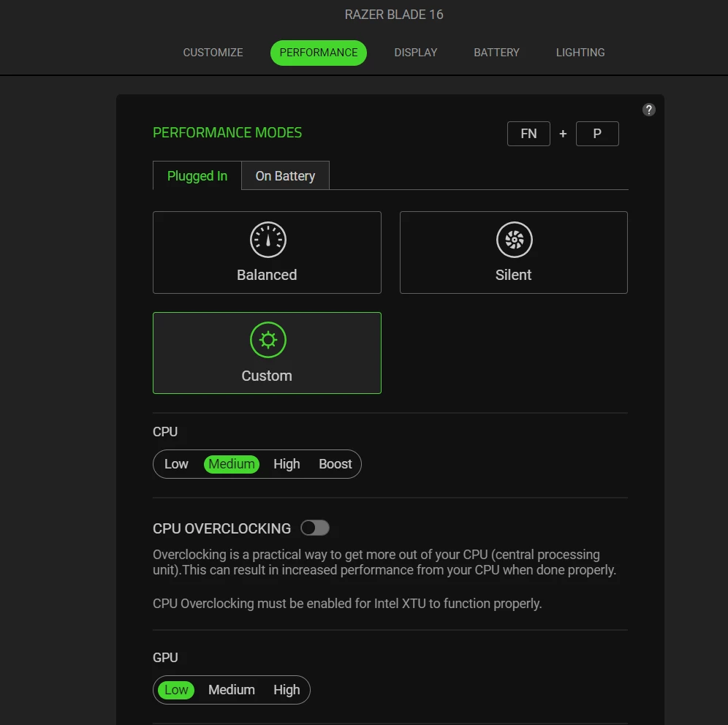This screenshot has width=728, height=725.
Task: Click the Balanced mode gauge icon
Action: pos(268,240)
